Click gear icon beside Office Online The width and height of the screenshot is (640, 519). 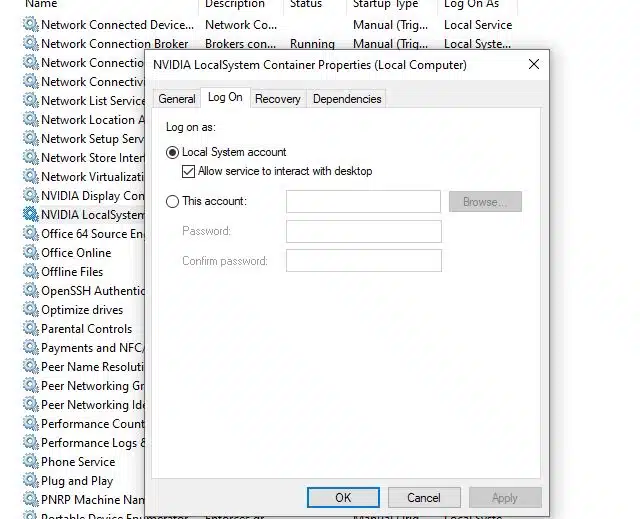coord(31,253)
